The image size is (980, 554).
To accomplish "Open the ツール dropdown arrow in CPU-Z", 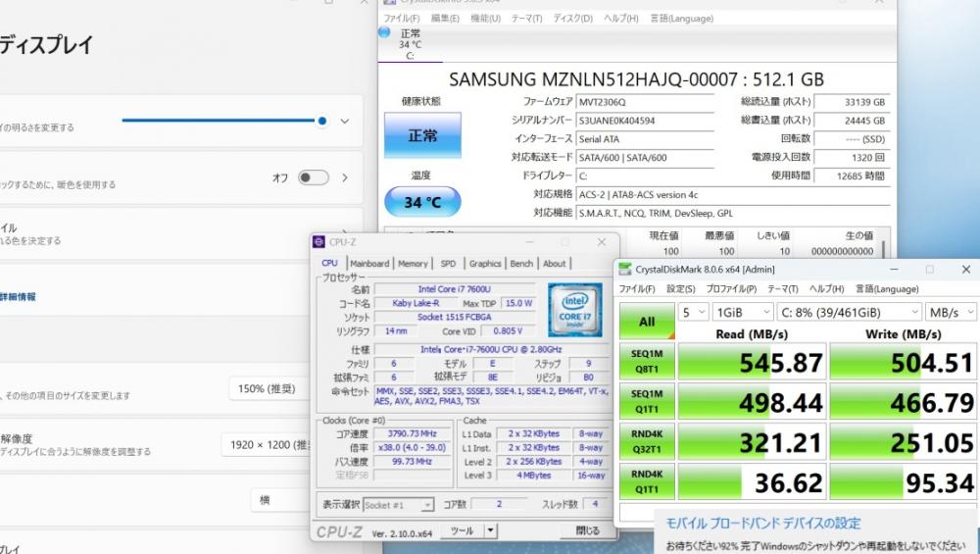I will [491, 530].
